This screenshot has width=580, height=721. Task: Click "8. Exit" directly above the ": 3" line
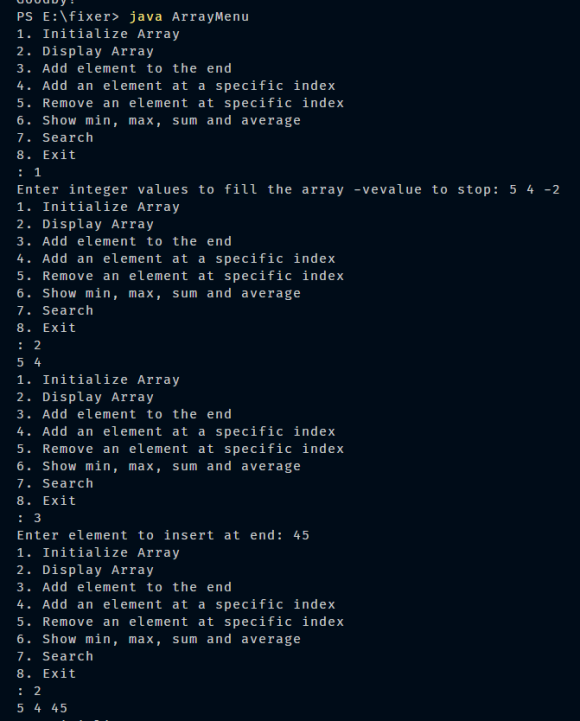coord(46,501)
